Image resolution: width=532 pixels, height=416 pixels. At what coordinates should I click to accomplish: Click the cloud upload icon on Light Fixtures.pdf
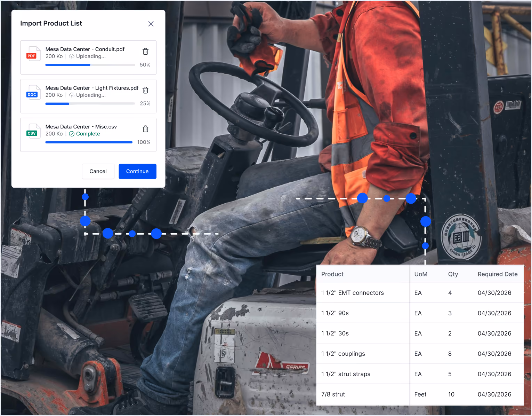(72, 95)
